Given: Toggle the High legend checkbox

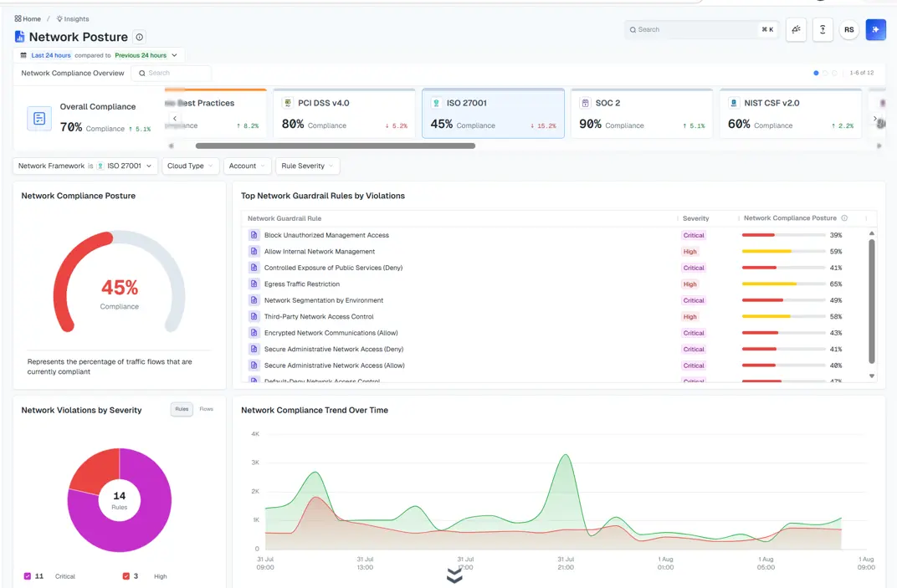Looking at the screenshot, I should pyautogui.click(x=126, y=576).
